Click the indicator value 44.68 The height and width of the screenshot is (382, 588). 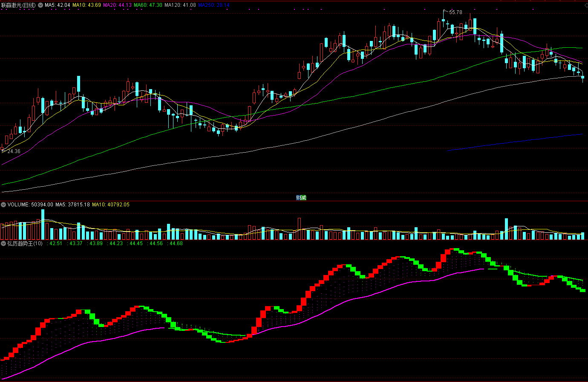(176, 243)
